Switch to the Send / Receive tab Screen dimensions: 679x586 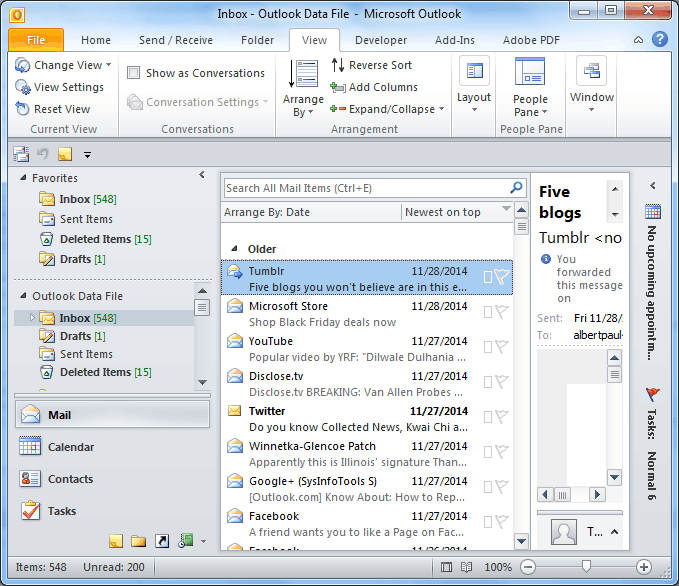176,40
